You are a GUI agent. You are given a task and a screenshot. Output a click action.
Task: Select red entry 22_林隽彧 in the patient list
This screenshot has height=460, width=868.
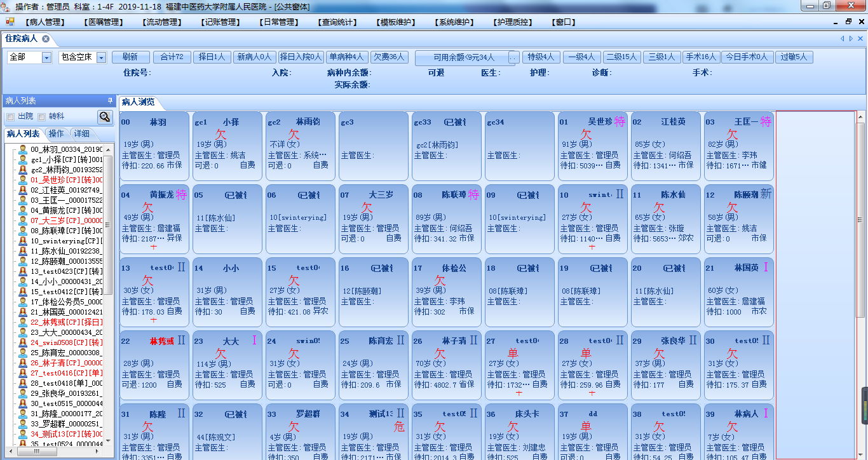pos(66,322)
